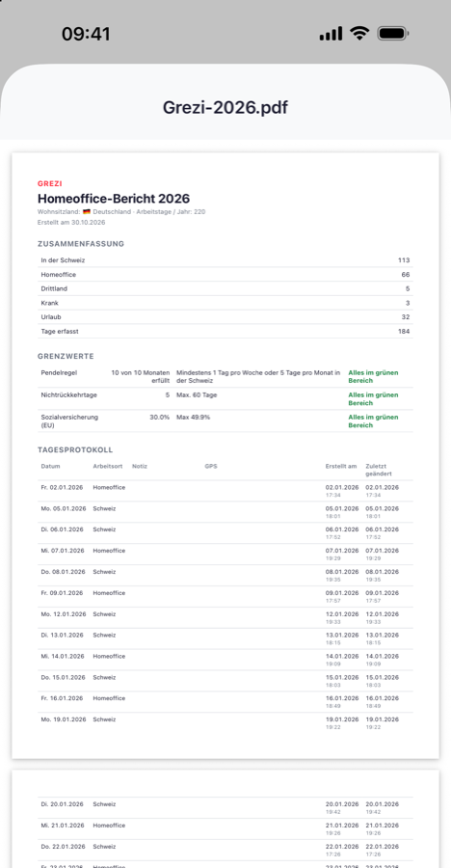The image size is (451, 868).
Task: Click the In der Schweiz summary label
Action: click(63, 260)
